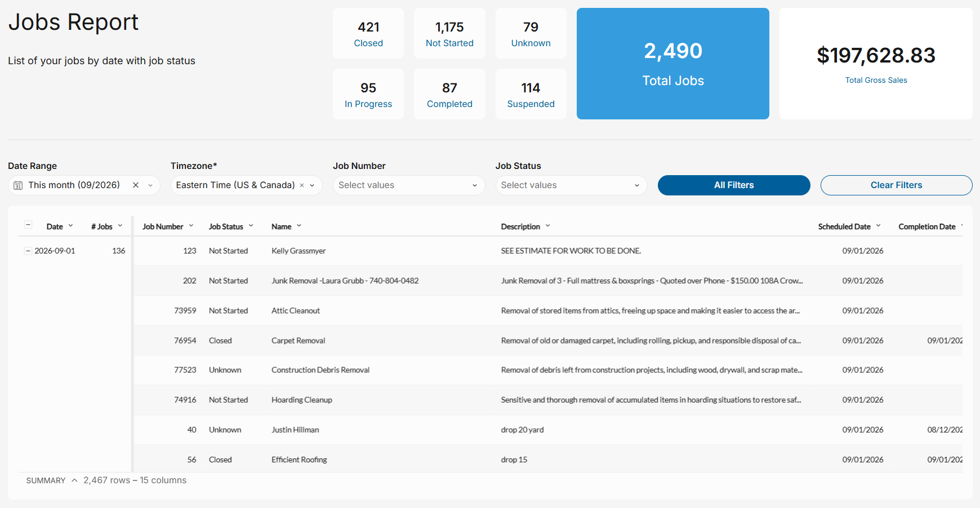The width and height of the screenshot is (980, 508).
Task: Open the Scheduled Date column chevron
Action: [878, 226]
